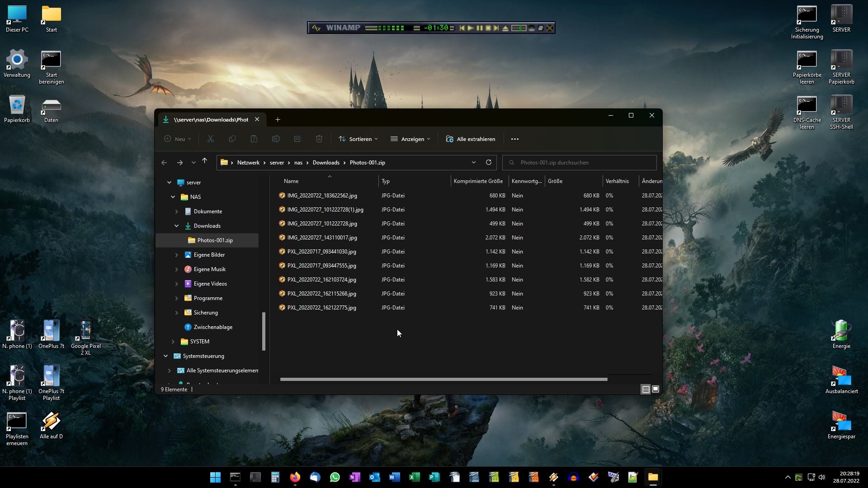Open the three-dots more options menu
The height and width of the screenshot is (488, 868).
(x=514, y=139)
